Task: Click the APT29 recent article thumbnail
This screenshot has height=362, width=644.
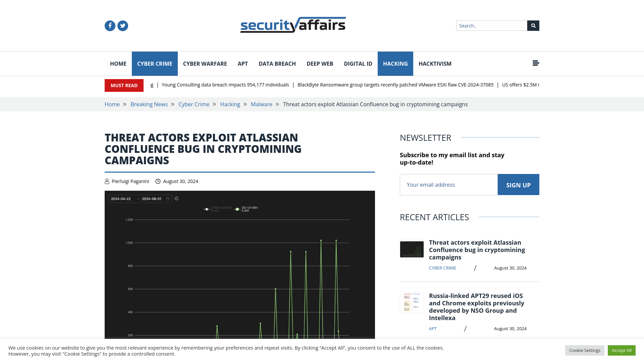Action: coord(412,302)
